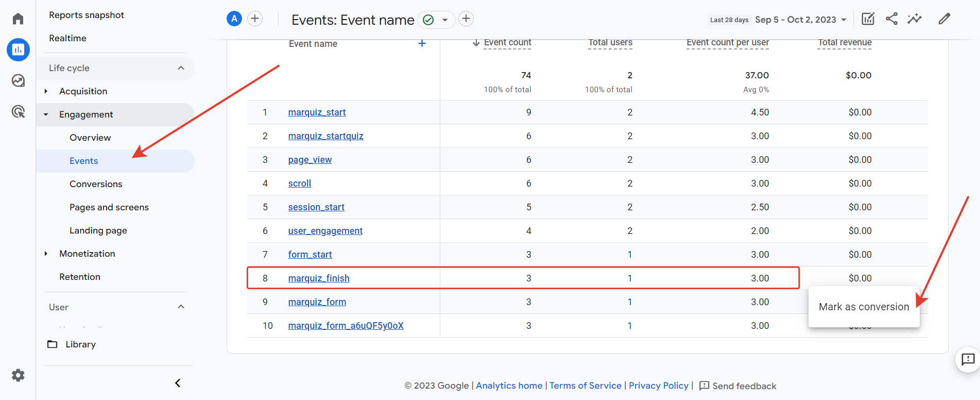The image size is (980, 400).
Task: Open the Retention report
Action: coord(80,277)
